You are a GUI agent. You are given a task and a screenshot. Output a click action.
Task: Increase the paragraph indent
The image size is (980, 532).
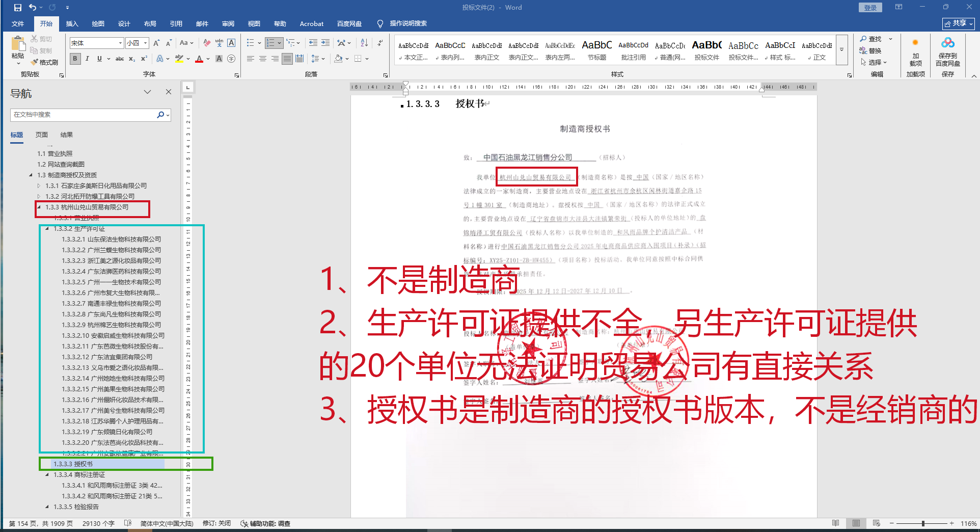pyautogui.click(x=325, y=43)
